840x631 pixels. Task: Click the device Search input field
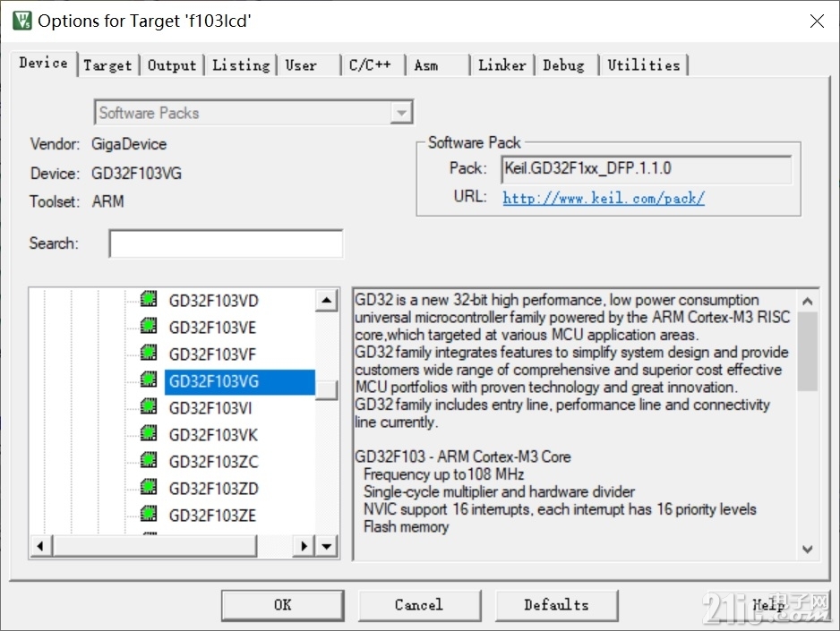[226, 243]
